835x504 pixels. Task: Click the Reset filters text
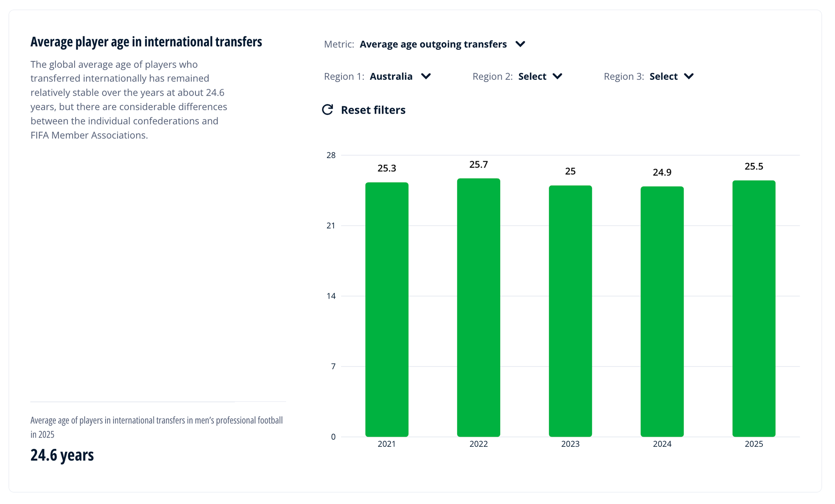373,110
